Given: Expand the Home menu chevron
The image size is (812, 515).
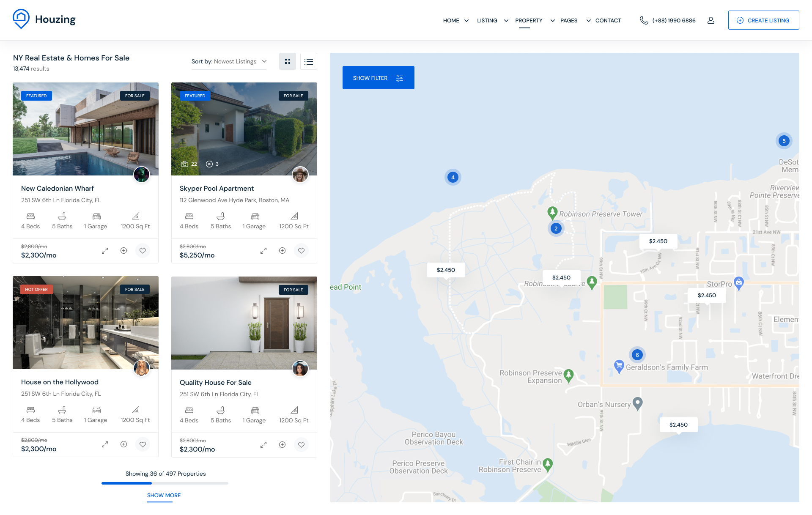Looking at the screenshot, I should [x=466, y=21].
